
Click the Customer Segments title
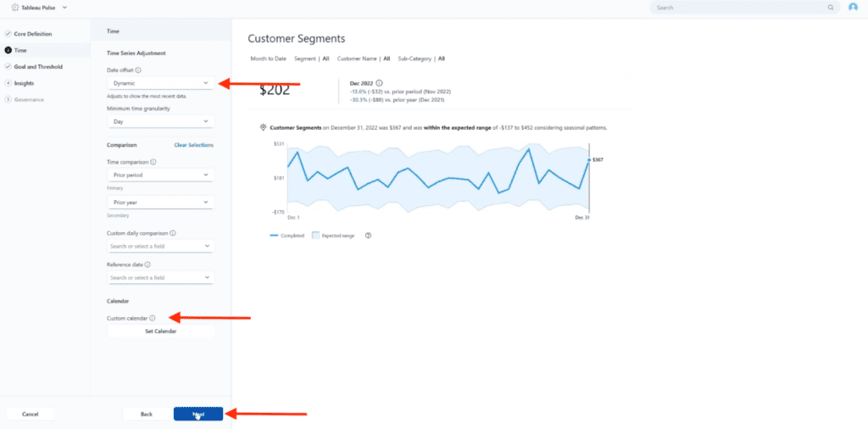tap(296, 39)
